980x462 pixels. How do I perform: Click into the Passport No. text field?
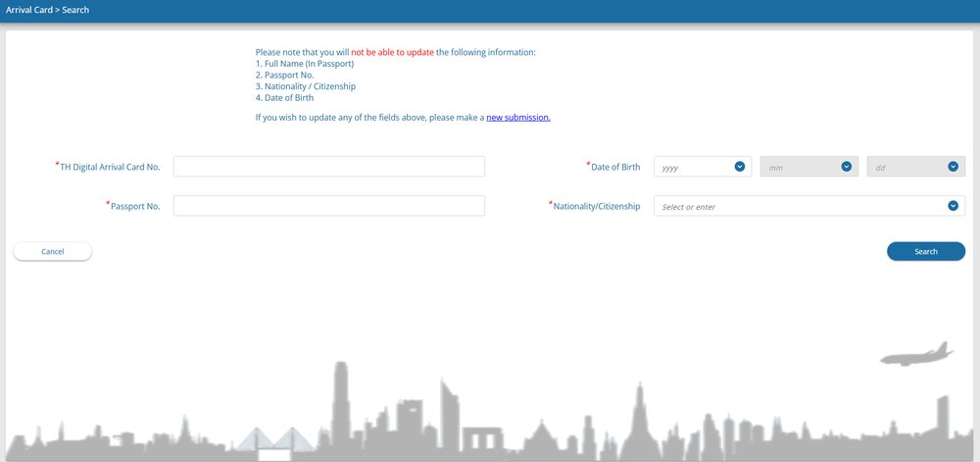(x=328, y=206)
